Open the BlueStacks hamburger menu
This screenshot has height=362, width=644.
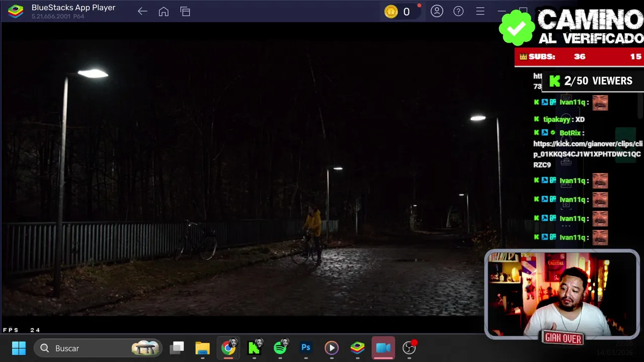pyautogui.click(x=480, y=11)
